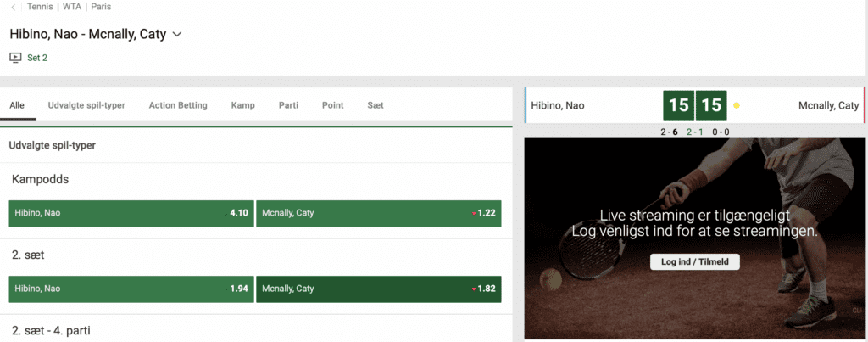Click the yellow serve indicator dot
The width and height of the screenshot is (868, 342).
pyautogui.click(x=737, y=106)
